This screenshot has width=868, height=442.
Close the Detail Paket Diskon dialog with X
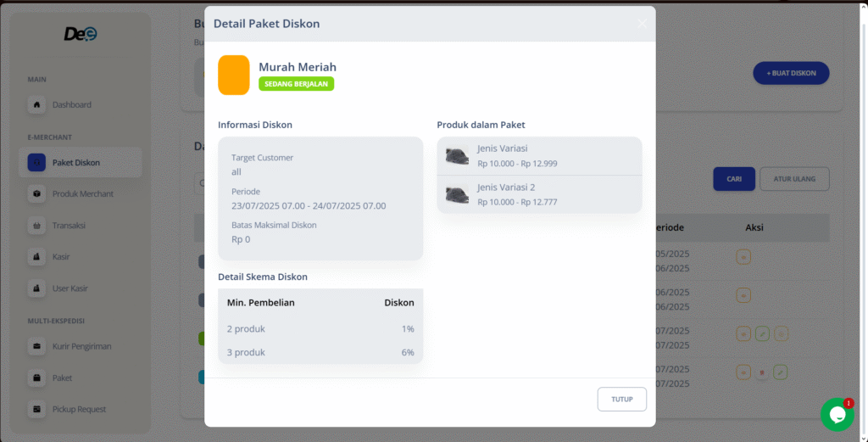pyautogui.click(x=642, y=23)
